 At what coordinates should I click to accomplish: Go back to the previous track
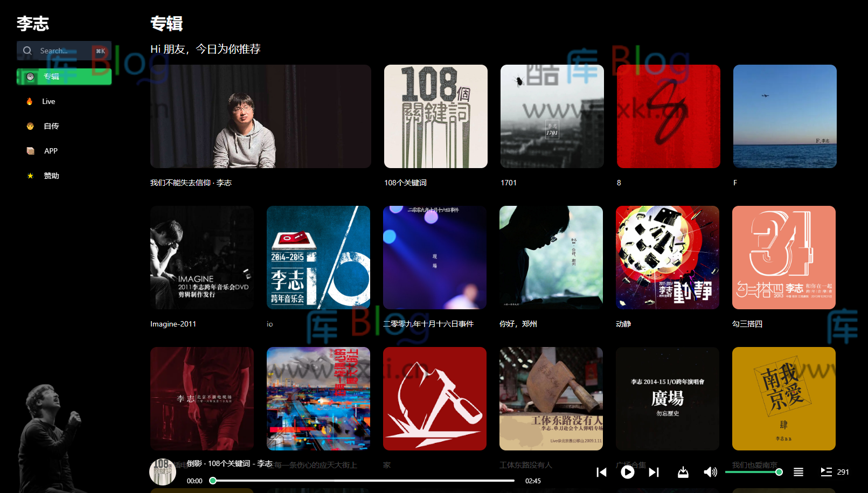[x=602, y=472]
